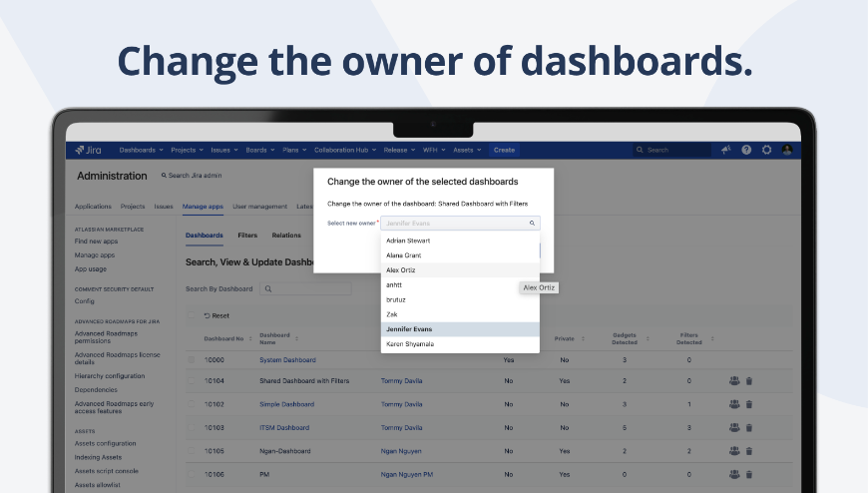Click trash icon for Simple Dashboard row
Viewport: 868px width, 493px height.
pos(749,404)
